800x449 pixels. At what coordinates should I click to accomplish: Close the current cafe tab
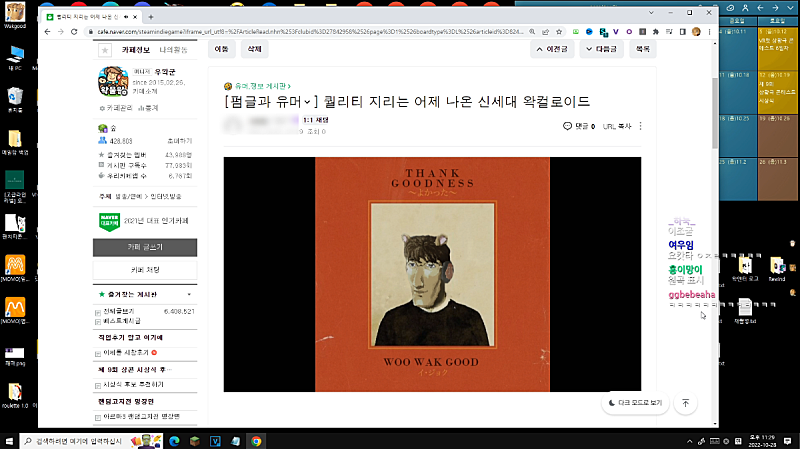pos(135,17)
